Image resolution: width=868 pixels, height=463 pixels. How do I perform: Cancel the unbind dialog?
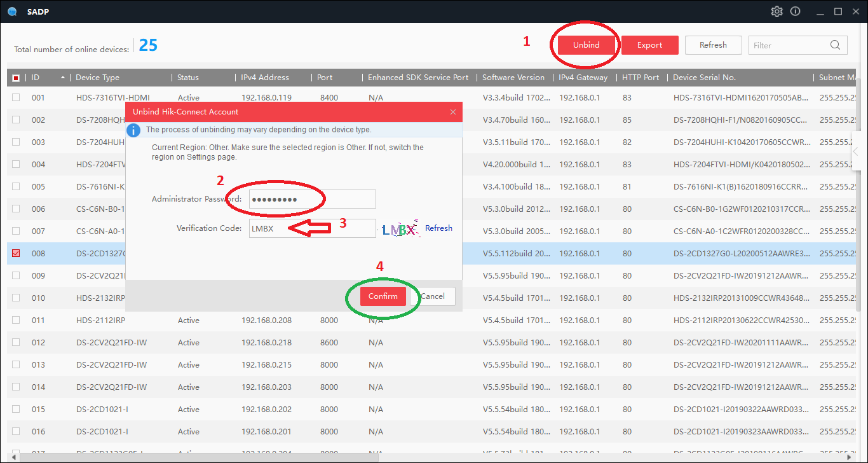433,296
